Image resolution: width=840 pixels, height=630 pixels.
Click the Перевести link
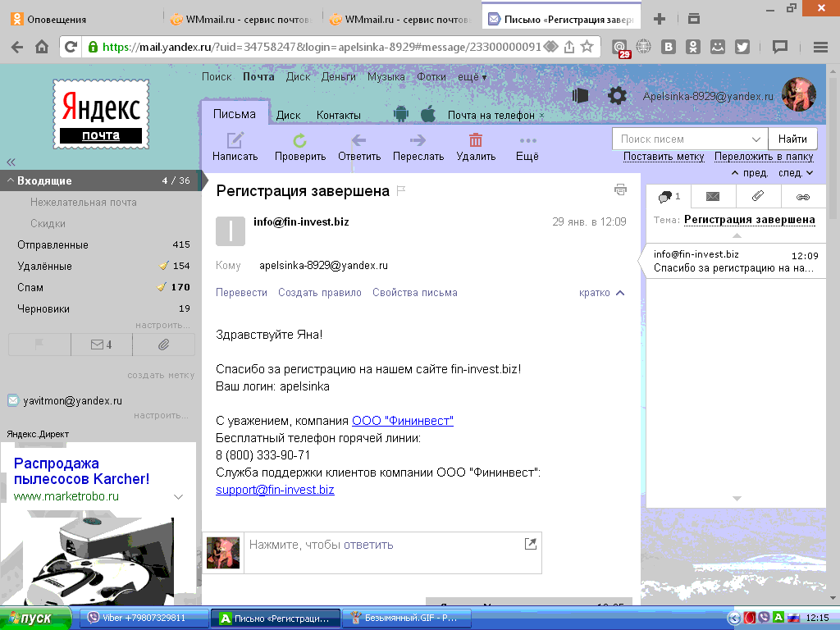tap(241, 293)
